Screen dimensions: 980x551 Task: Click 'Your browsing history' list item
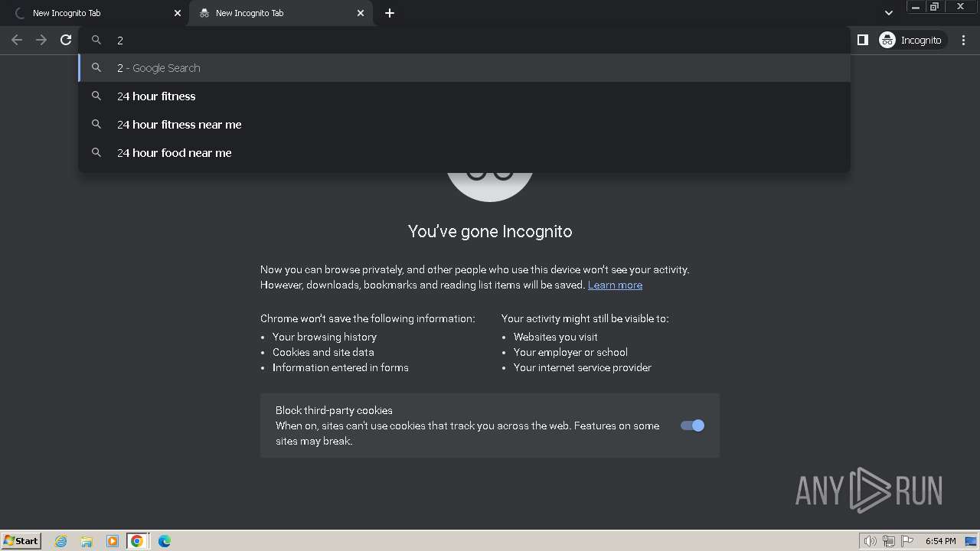pyautogui.click(x=325, y=337)
